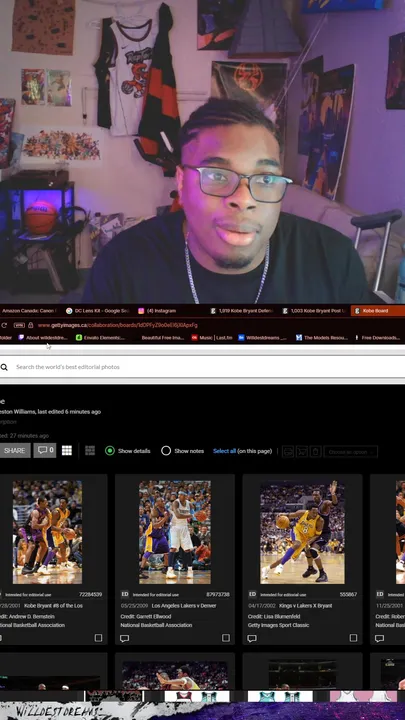Screen dimensions: 405x720
Task: Click 'Credit: Lisa Blumenfeld' text
Action: pyautogui.click(x=274, y=616)
